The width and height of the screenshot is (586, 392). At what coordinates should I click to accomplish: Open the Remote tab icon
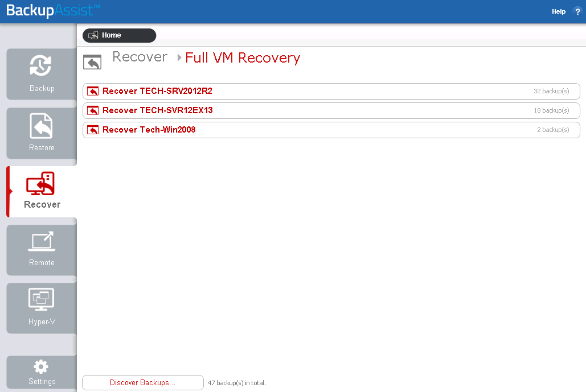click(42, 241)
